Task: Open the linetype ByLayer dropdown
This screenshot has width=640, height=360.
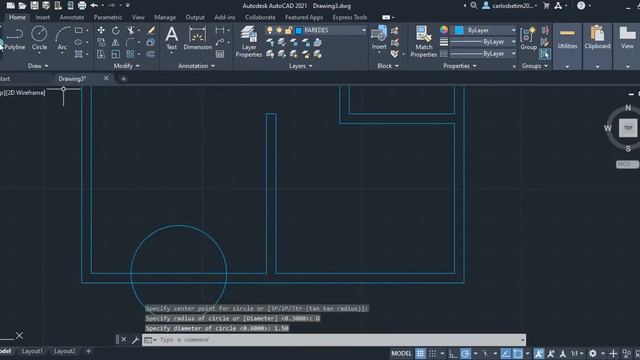Action: pos(513,54)
